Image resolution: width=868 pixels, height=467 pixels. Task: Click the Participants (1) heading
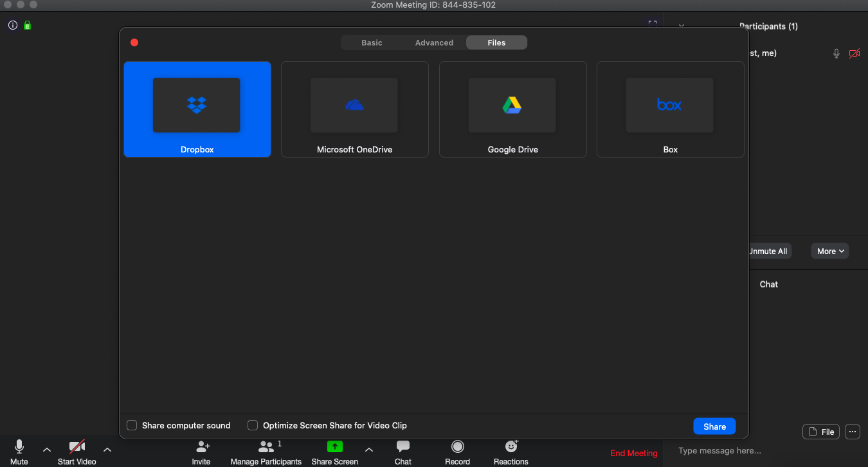point(768,26)
